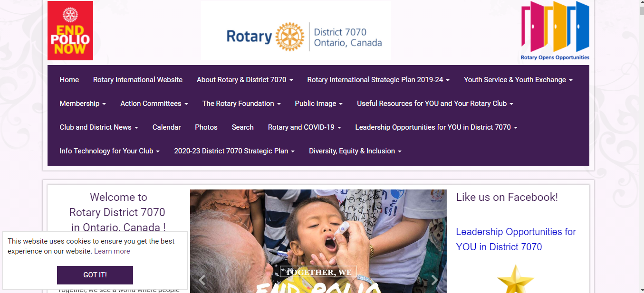Screen dimensions: 644x293
Task: Click the Rotary District 7070 banner logo
Action: [x=296, y=31]
